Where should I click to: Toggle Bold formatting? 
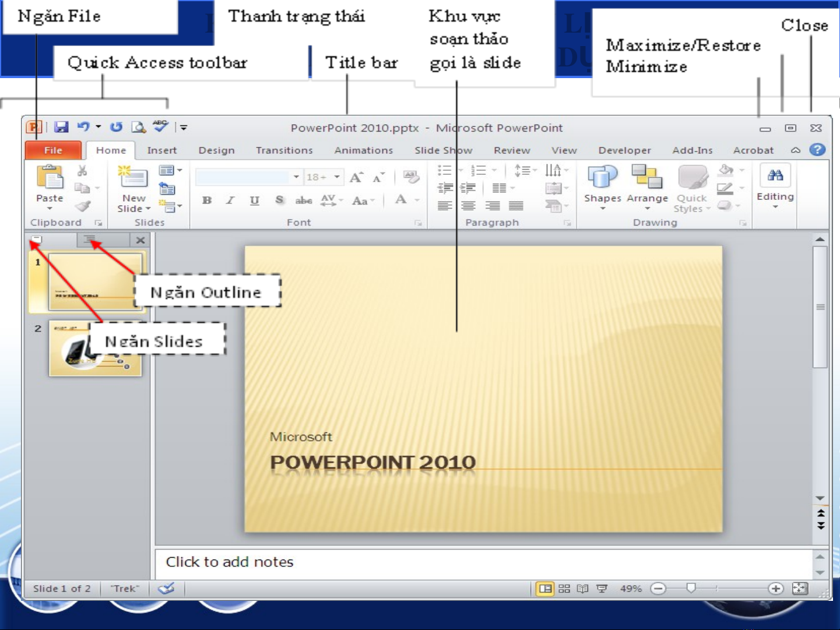click(207, 200)
